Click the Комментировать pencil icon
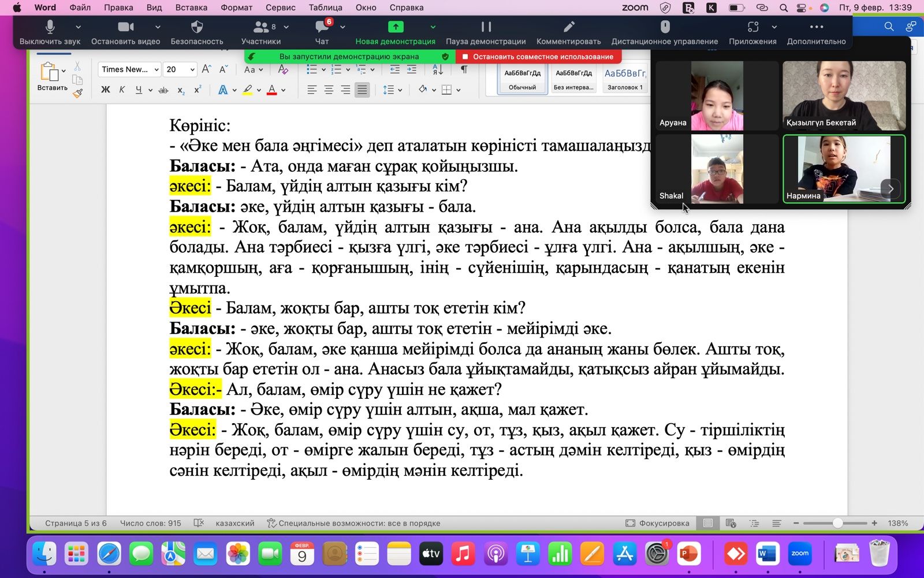924x578 pixels. point(568,32)
